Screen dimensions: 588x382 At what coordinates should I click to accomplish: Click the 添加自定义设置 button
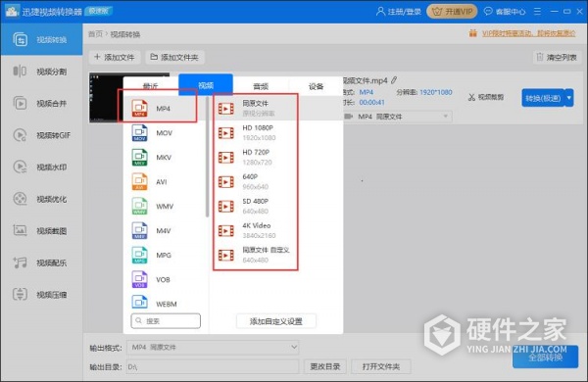click(x=276, y=321)
